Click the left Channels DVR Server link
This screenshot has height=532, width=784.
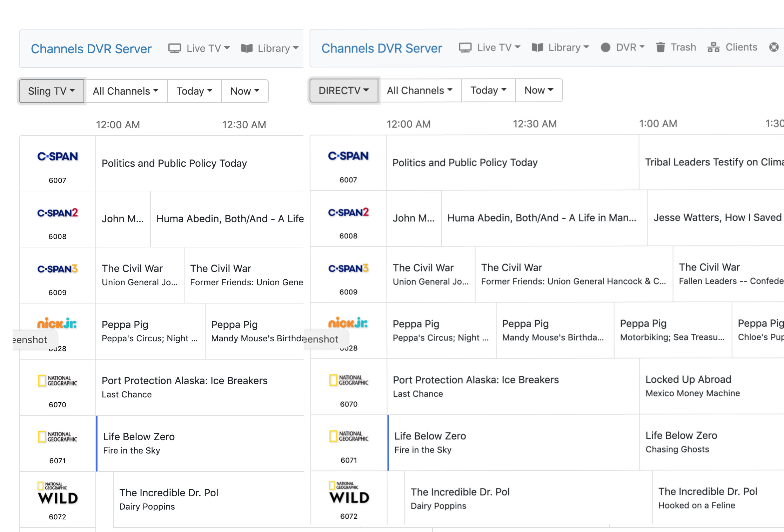coord(91,49)
